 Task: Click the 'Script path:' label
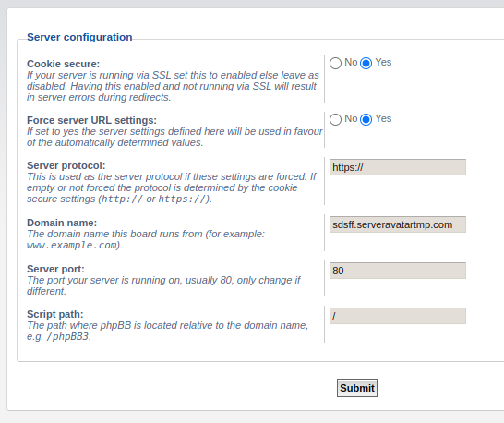[x=55, y=314]
